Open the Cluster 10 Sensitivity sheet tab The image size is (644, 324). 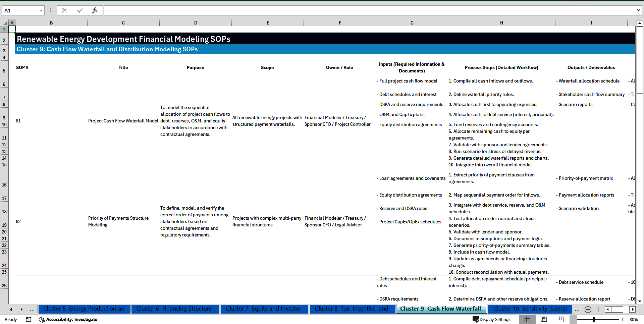tap(529, 309)
